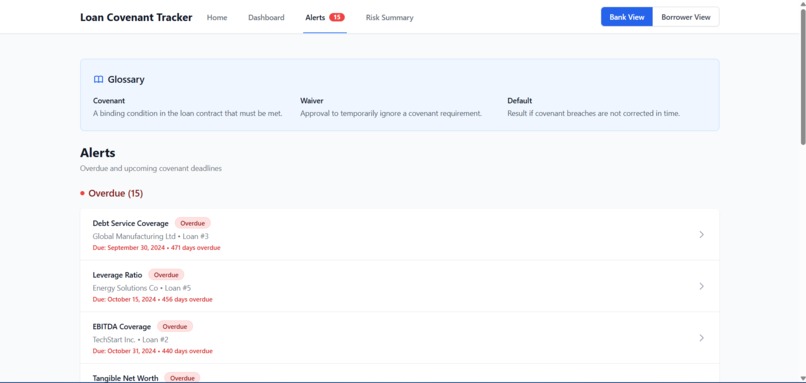The width and height of the screenshot is (806, 383).
Task: Open the Home tab
Action: (x=217, y=17)
